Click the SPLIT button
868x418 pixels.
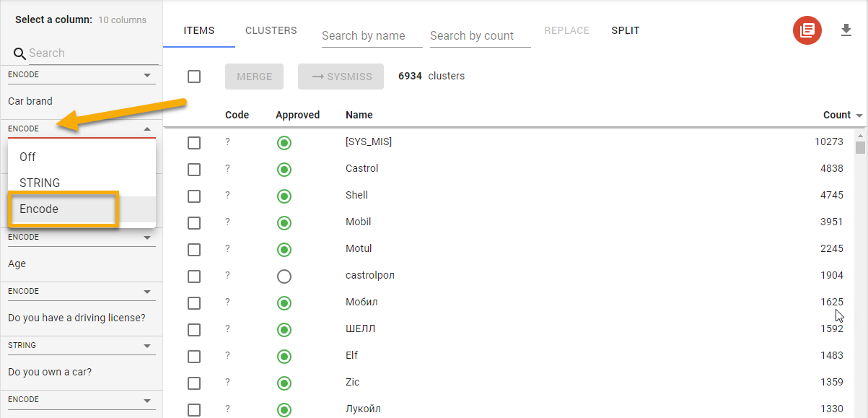pos(625,31)
